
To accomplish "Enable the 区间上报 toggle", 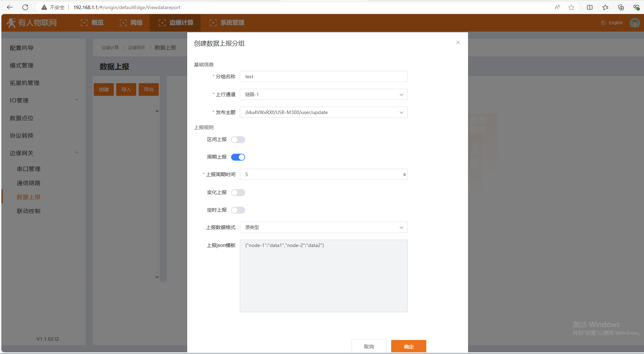I will pyautogui.click(x=238, y=140).
